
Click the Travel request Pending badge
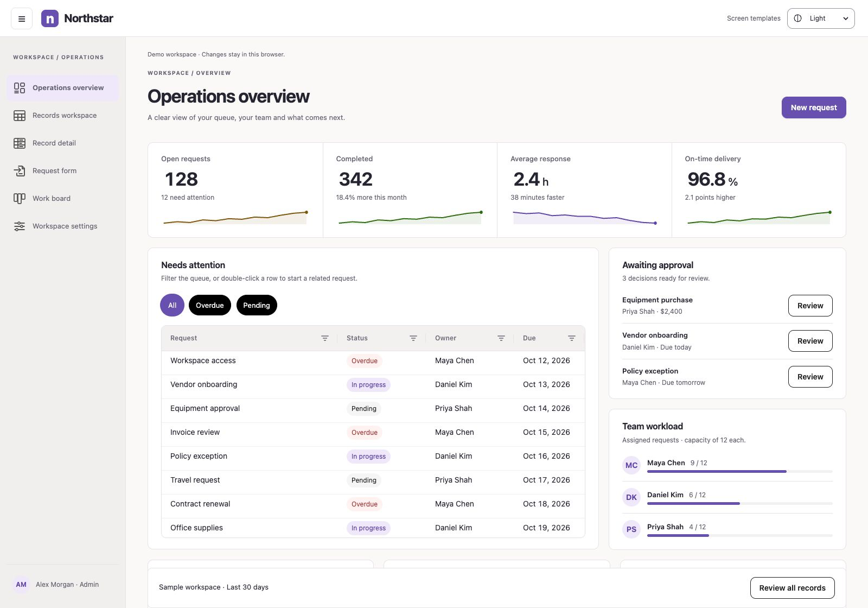tap(363, 480)
